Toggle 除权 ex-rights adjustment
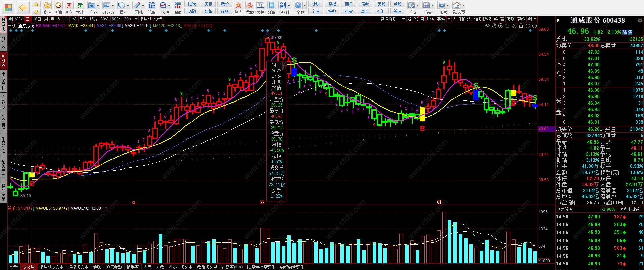Image resolution: width=644 pixels, height=270 pixels. point(487,19)
